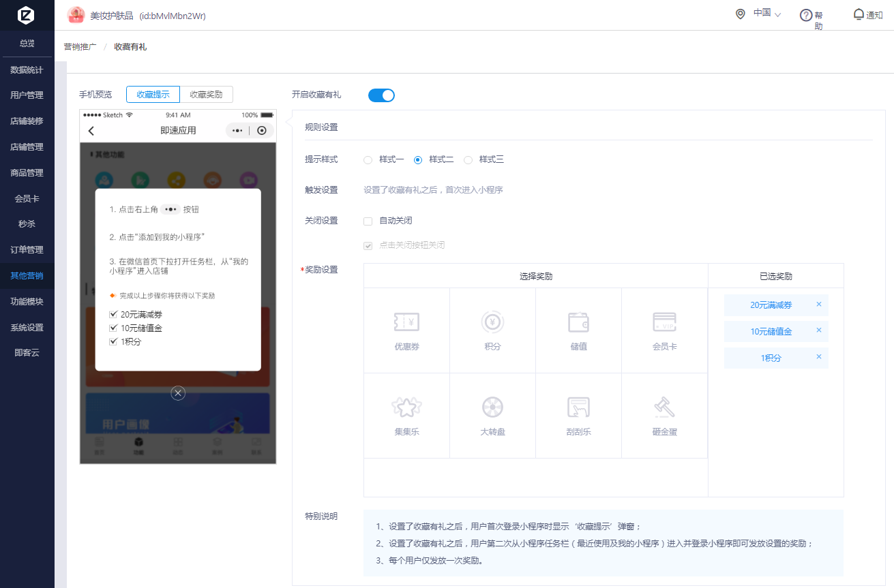Remove the 20元满减券 selected reward
The height and width of the screenshot is (588, 894).
coord(819,305)
